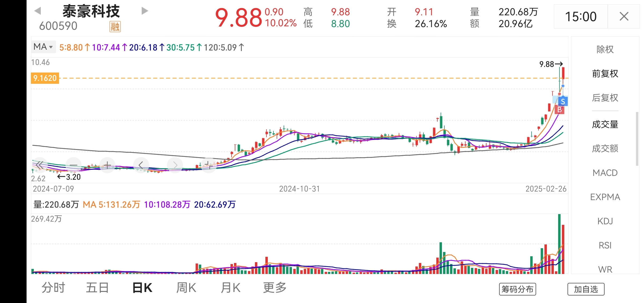Go to next stock with right triangle arrow
This screenshot has height=303, width=644.
point(145,11)
